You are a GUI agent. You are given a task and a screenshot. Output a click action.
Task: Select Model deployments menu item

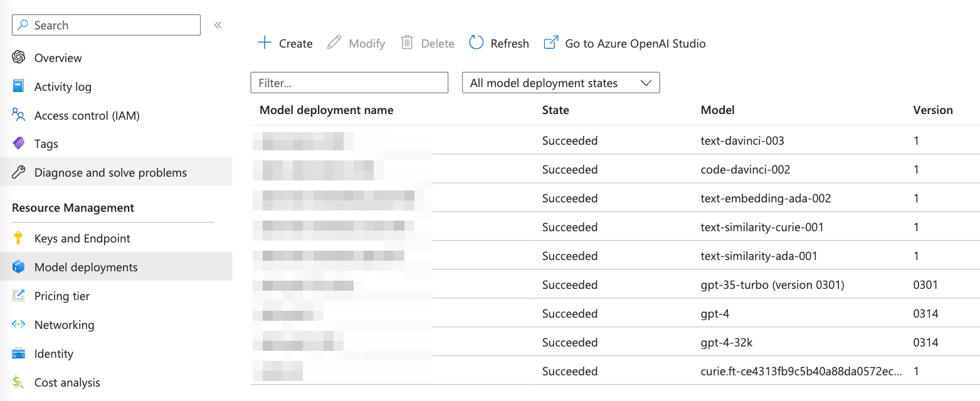click(x=86, y=267)
